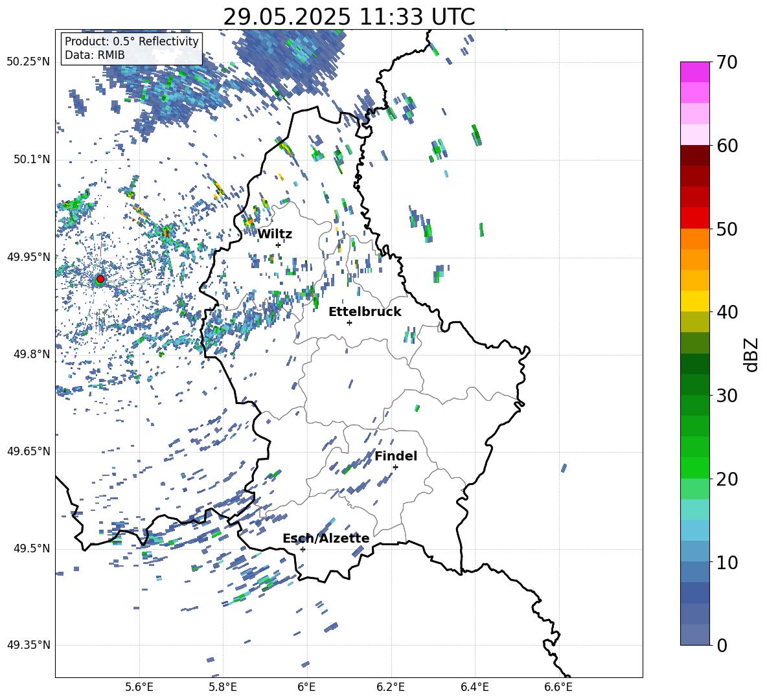Click the 'Data: RMIB' label
This screenshot has width=767, height=700.
pos(95,55)
